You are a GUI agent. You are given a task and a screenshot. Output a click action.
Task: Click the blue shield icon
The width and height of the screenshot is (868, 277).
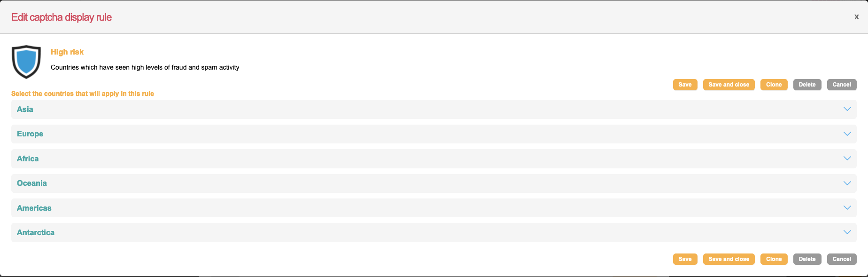pos(26,61)
